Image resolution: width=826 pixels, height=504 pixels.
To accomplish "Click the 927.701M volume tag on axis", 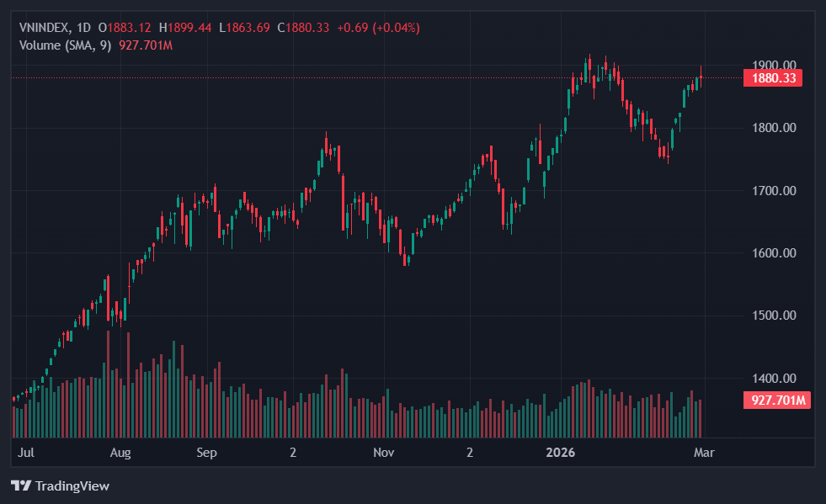I will coord(776,401).
